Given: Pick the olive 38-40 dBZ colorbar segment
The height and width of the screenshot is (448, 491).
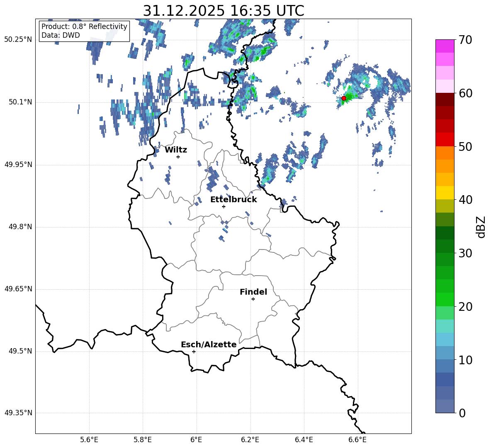Looking at the screenshot, I should coord(445,206).
